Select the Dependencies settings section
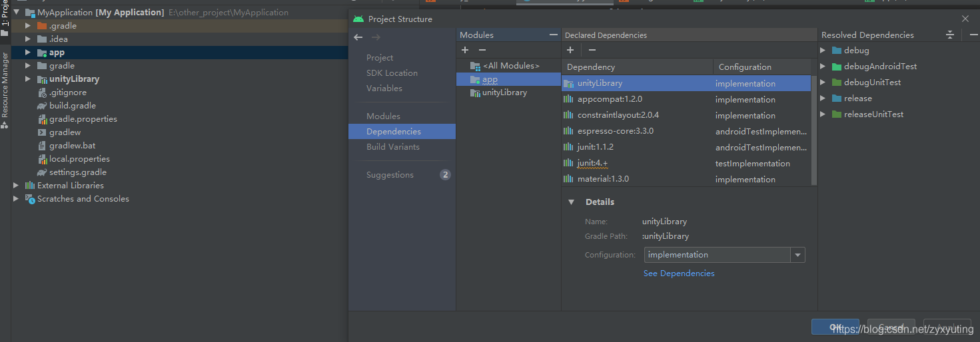 [402, 131]
